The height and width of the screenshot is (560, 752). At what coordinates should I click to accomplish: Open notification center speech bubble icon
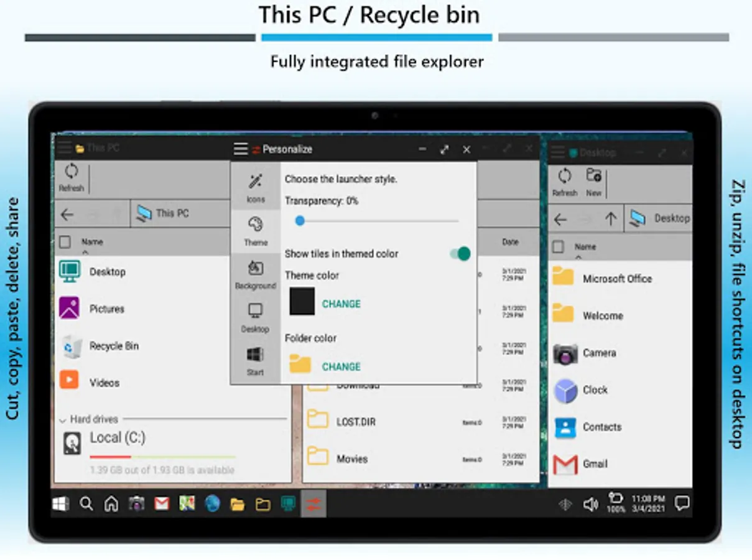pos(682,503)
